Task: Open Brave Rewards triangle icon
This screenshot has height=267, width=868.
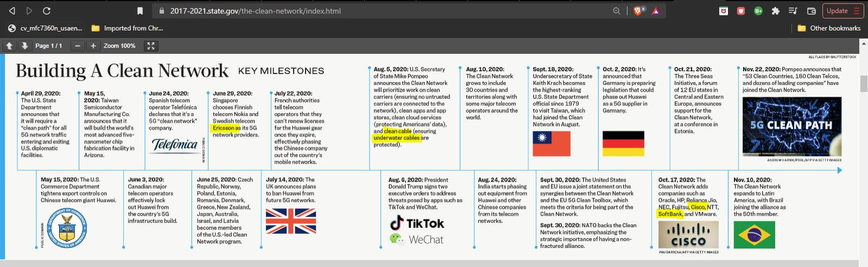Action: pos(656,11)
